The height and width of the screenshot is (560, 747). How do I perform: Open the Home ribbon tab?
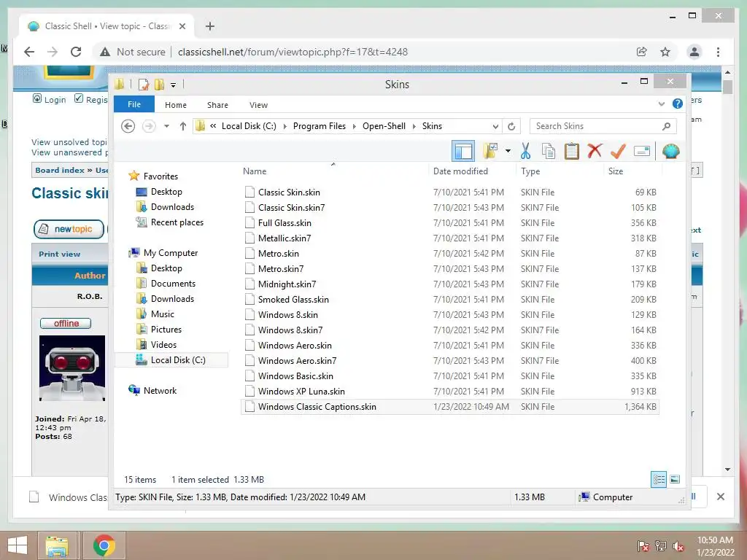click(176, 105)
